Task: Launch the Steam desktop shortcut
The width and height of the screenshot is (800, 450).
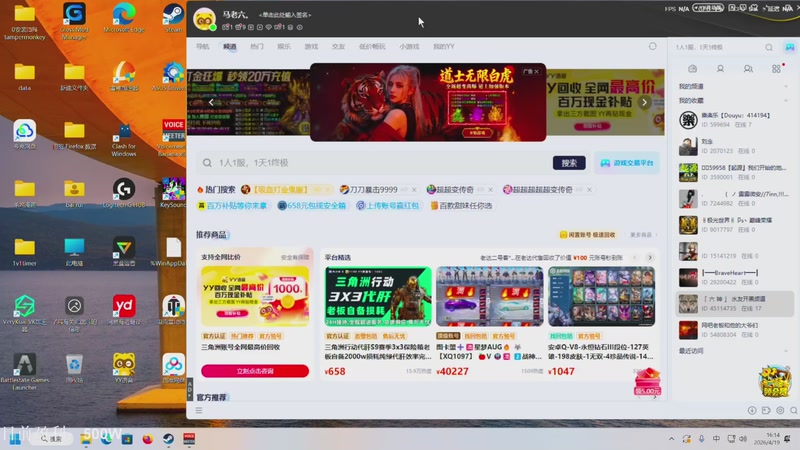Action: [173, 18]
